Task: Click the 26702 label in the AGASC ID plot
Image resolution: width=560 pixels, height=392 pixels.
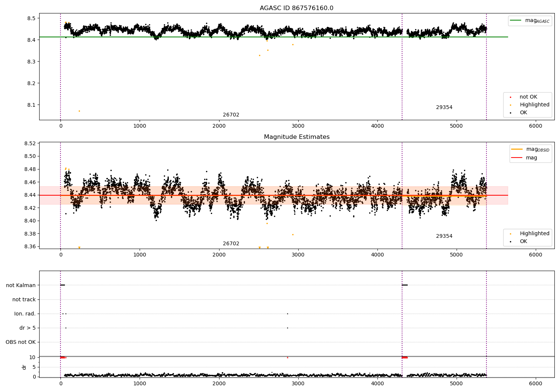Action: [x=231, y=115]
